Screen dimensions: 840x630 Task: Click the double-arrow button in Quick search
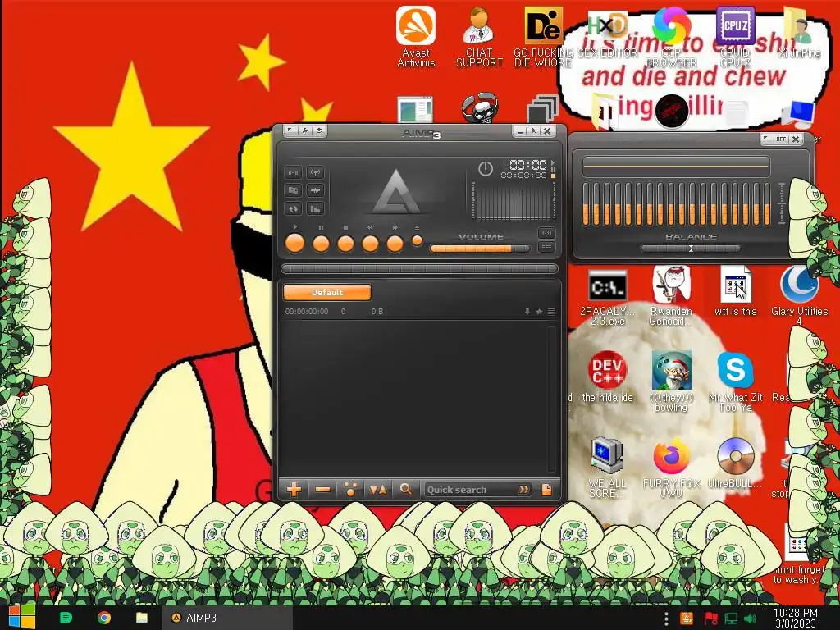tap(523, 490)
